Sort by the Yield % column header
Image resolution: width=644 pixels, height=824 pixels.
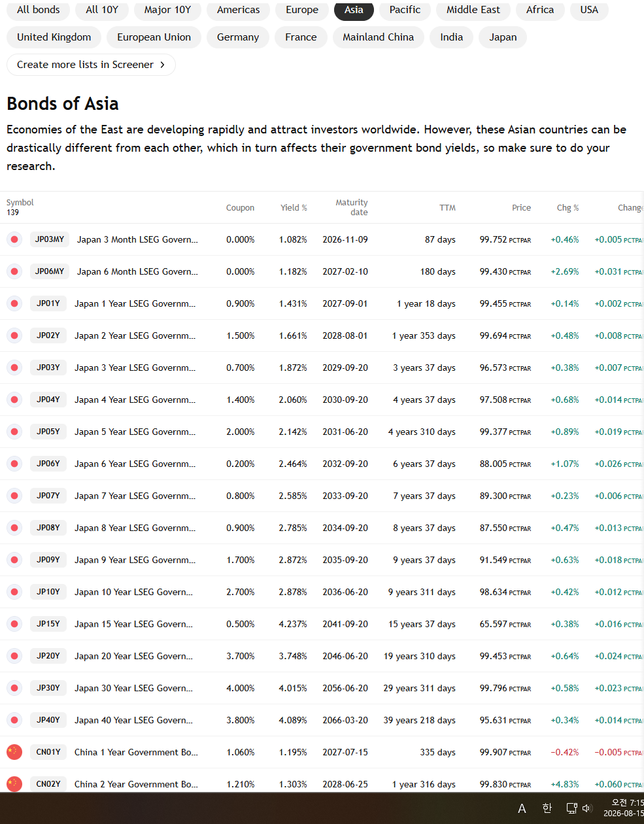pyautogui.click(x=294, y=208)
